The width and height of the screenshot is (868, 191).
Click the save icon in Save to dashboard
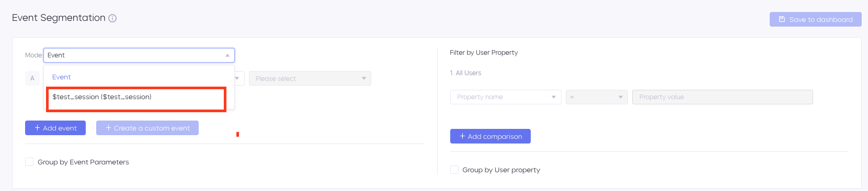(782, 19)
